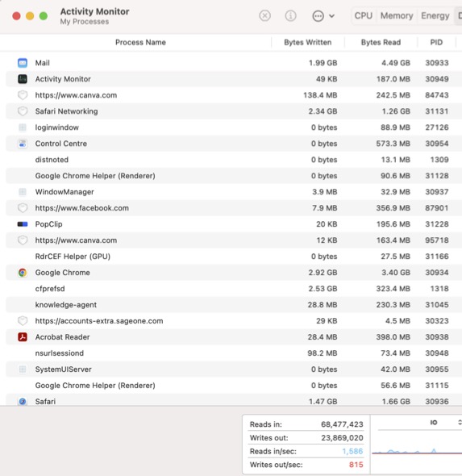Screen dimensions: 462x476
Task: Click PopClip's 20 KB written value
Action: (327, 224)
